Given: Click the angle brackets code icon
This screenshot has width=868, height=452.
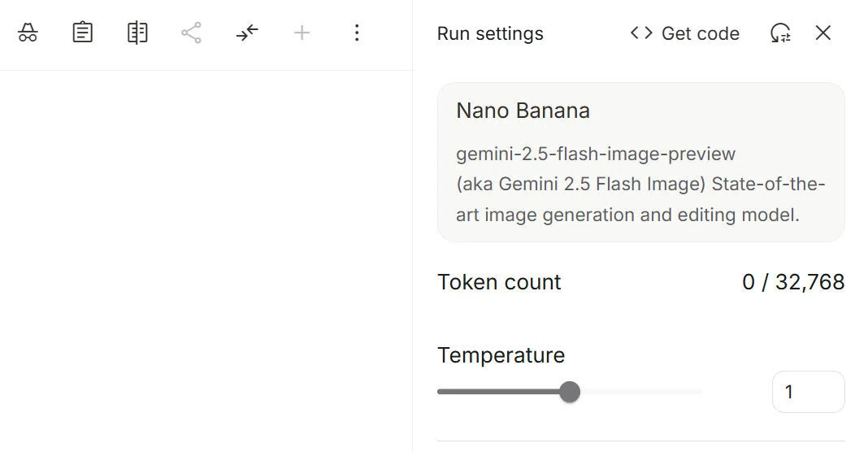Looking at the screenshot, I should (641, 33).
